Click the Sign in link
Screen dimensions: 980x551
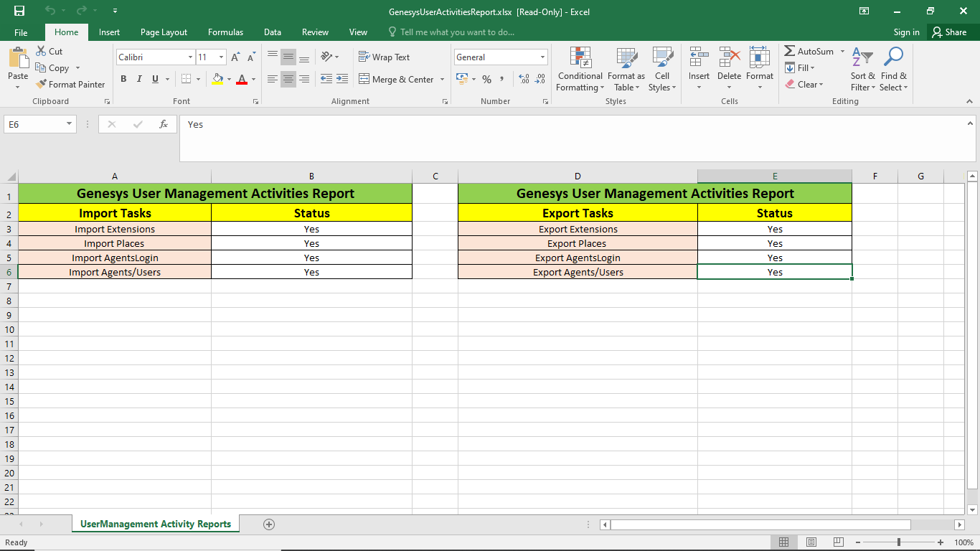[x=906, y=32]
